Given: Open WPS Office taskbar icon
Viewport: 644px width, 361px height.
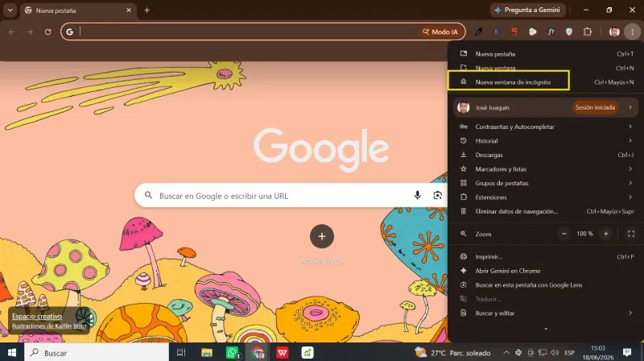Looking at the screenshot, I should click(x=283, y=352).
